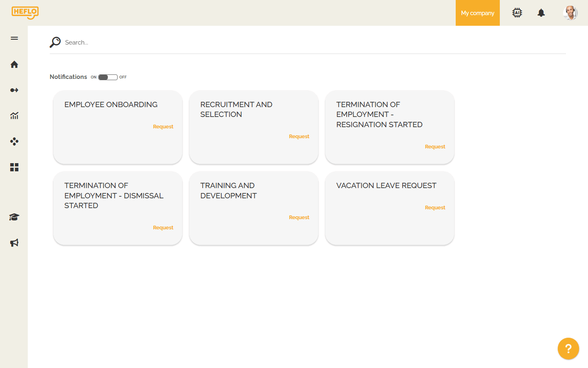Request the Employee Onboarding process
Screen dimensions: 588x368
pos(163,126)
